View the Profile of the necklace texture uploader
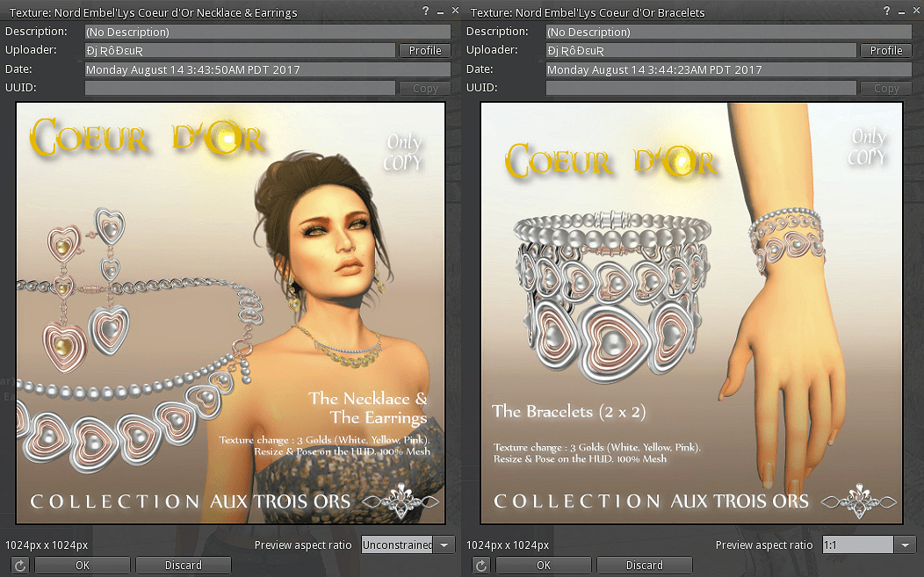 [x=424, y=50]
